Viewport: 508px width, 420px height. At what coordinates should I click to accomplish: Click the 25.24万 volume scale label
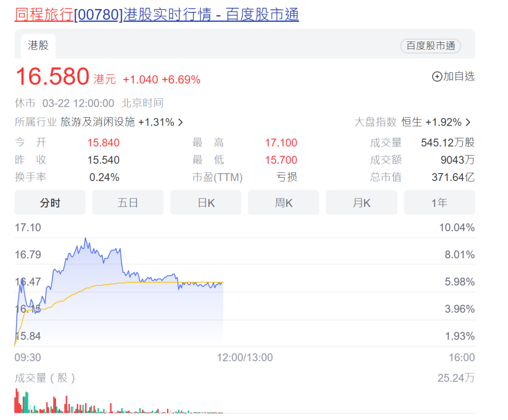click(x=456, y=378)
